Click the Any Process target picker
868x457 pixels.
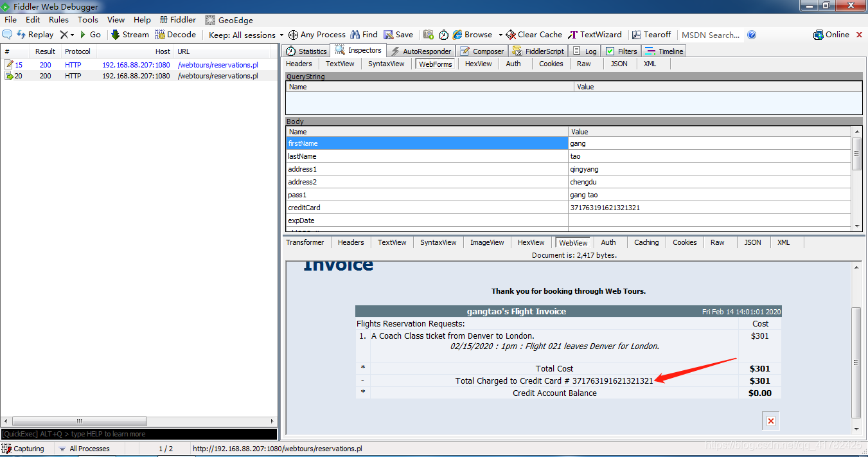pos(317,35)
